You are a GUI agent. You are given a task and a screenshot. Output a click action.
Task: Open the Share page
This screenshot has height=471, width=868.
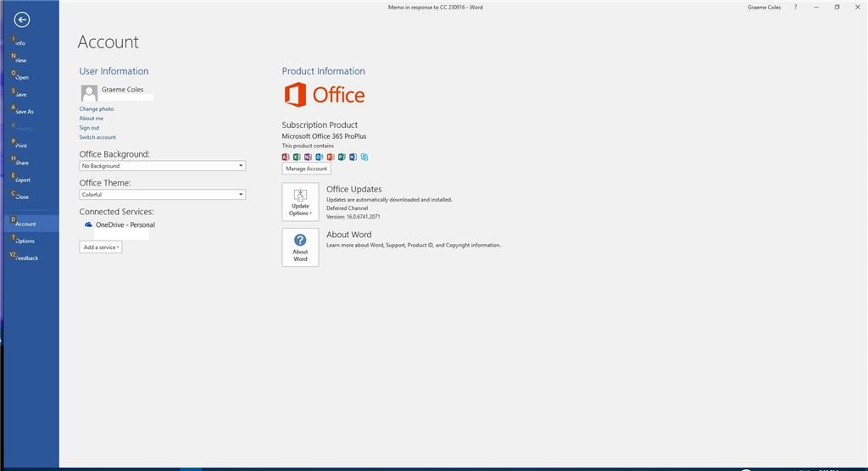pyautogui.click(x=31, y=163)
